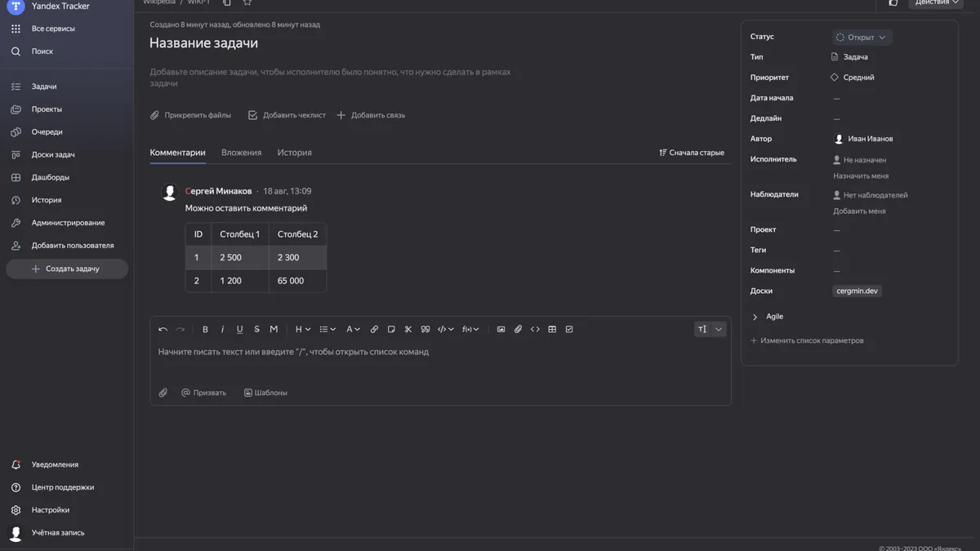Star the task as favorite

click(247, 2)
